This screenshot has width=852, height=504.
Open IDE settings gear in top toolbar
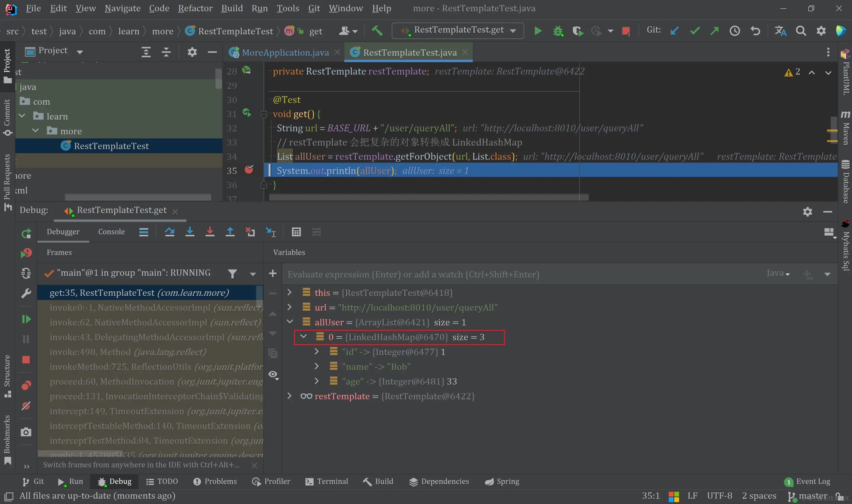tap(821, 31)
